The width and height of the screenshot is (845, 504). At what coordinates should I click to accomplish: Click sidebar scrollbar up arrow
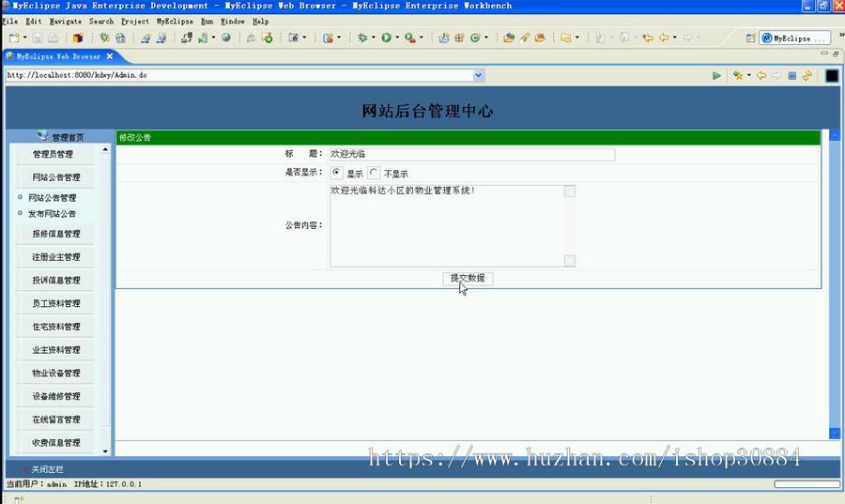(105, 149)
